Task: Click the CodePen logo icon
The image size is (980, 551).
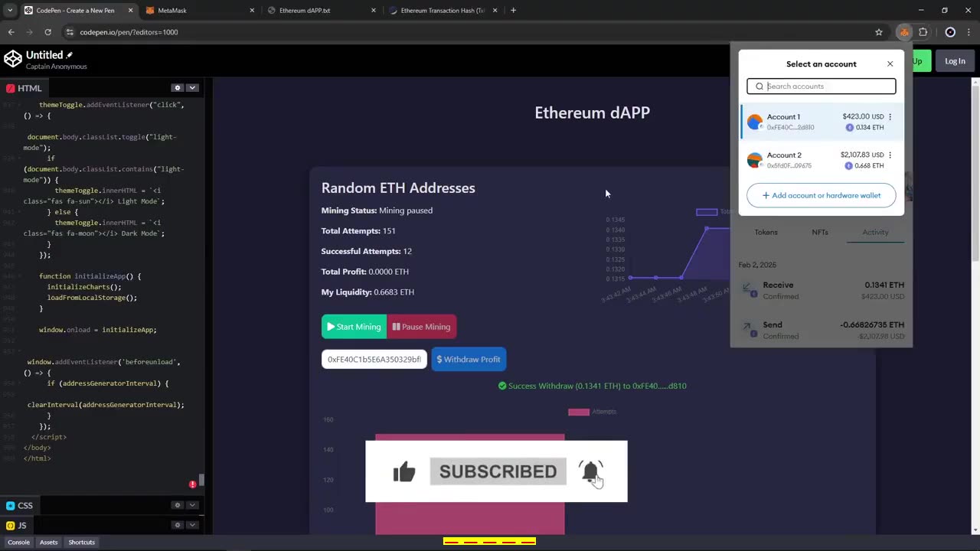Action: coord(13,59)
